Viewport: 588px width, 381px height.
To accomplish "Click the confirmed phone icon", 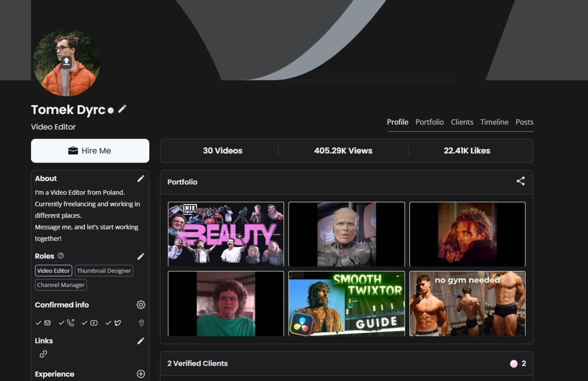I will 71,323.
